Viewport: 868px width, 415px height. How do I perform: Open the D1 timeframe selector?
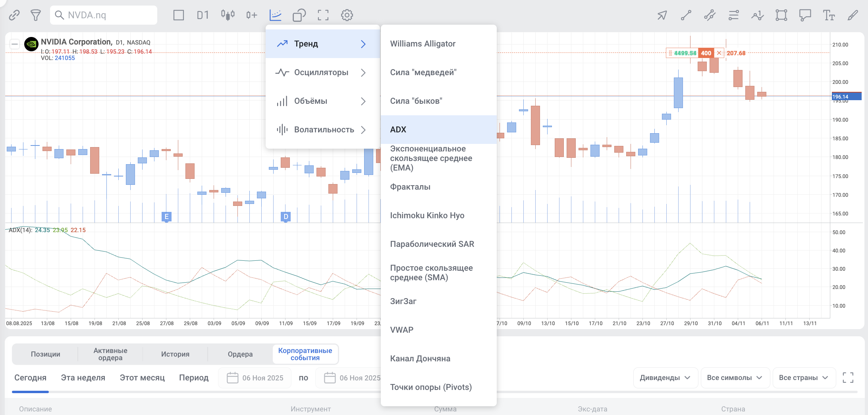point(203,15)
